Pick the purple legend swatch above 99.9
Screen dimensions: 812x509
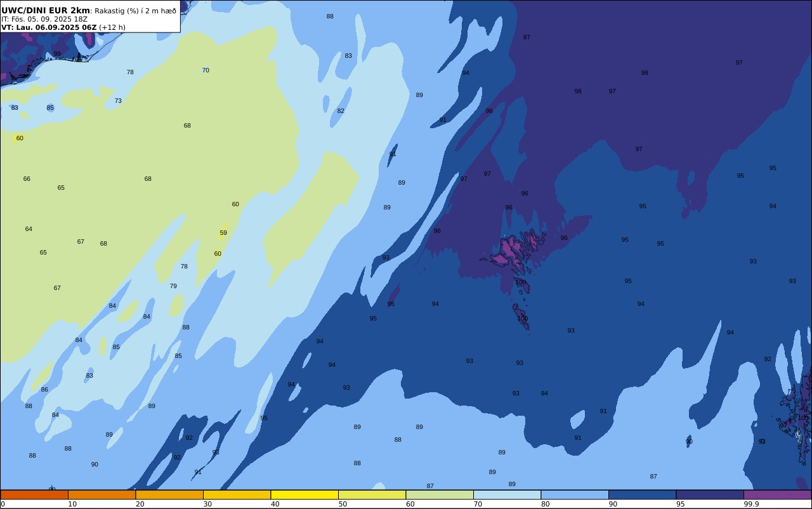click(x=777, y=494)
